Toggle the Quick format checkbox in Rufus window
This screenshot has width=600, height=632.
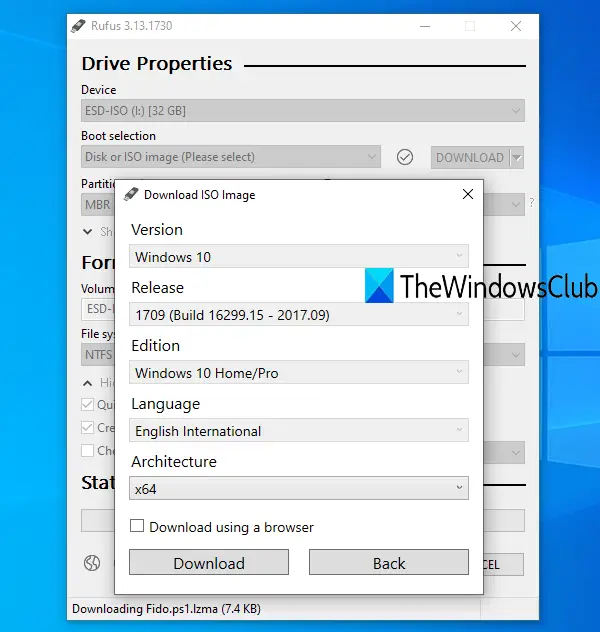(x=87, y=404)
